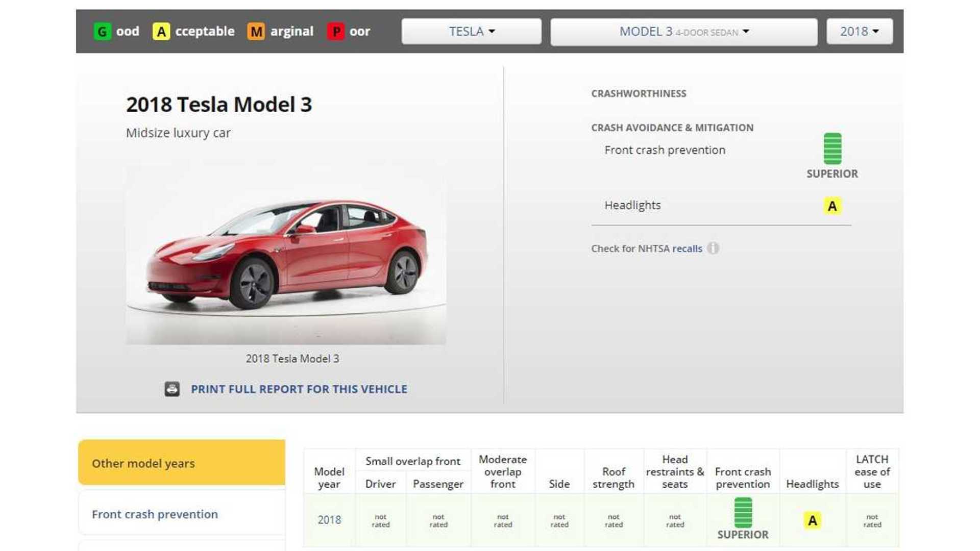Click the red P Poor legend icon
The width and height of the screenshot is (980, 551).
(336, 32)
